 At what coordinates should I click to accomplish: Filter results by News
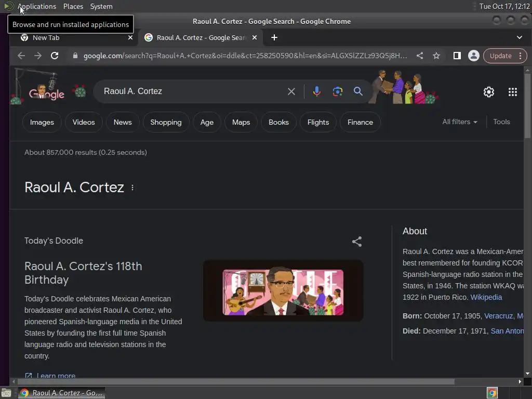123,122
